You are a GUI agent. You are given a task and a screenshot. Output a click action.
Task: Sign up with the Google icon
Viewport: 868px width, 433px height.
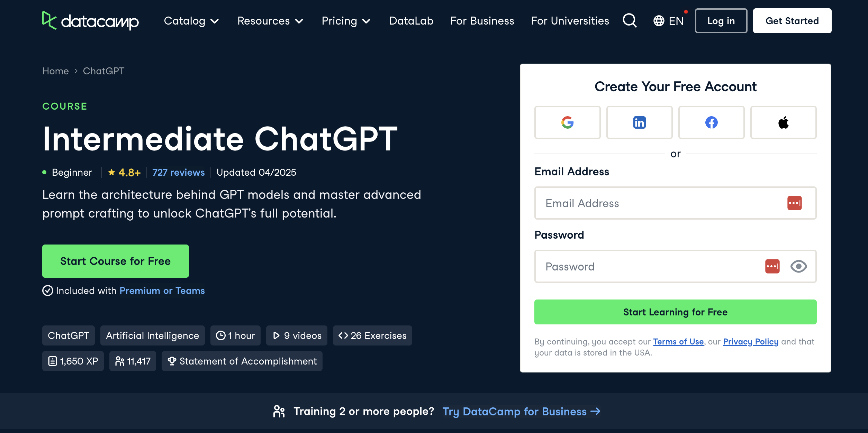[567, 122]
